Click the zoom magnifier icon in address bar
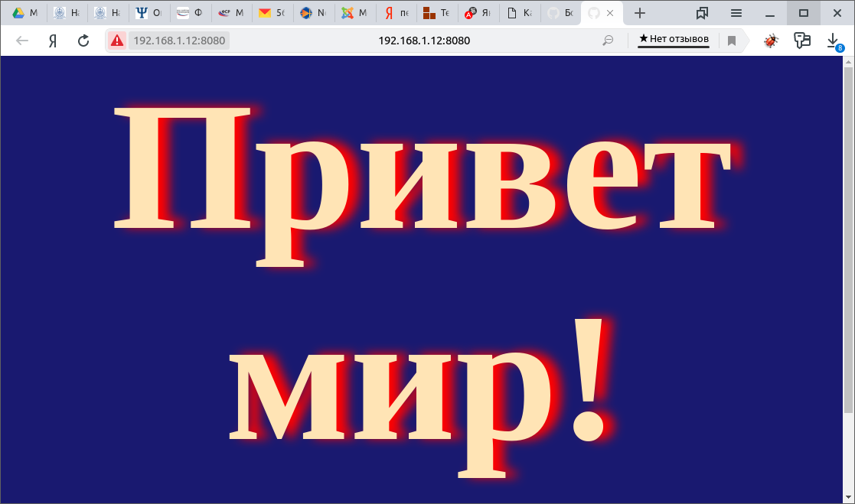The width and height of the screenshot is (855, 504). point(608,41)
